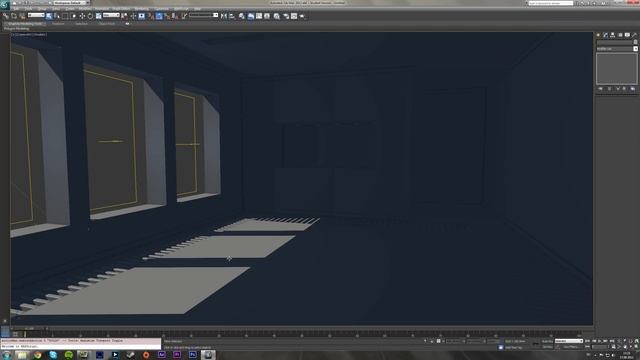This screenshot has width=640, height=360.
Task: Toggle Percent Snap
Action: pyautogui.click(x=167, y=16)
